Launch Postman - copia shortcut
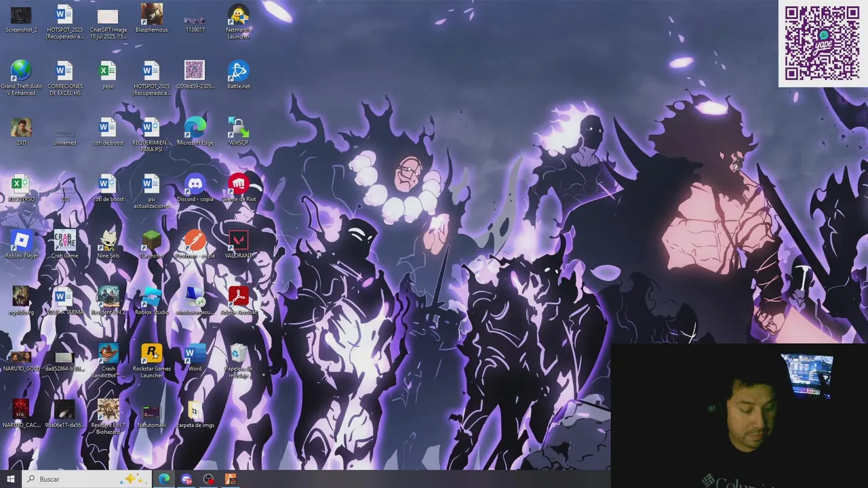868x488 pixels. coord(195,244)
